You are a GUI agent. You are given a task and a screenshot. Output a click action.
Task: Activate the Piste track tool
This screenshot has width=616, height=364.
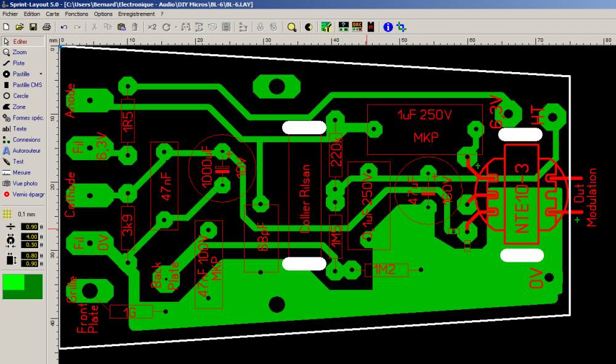pyautogui.click(x=22, y=63)
